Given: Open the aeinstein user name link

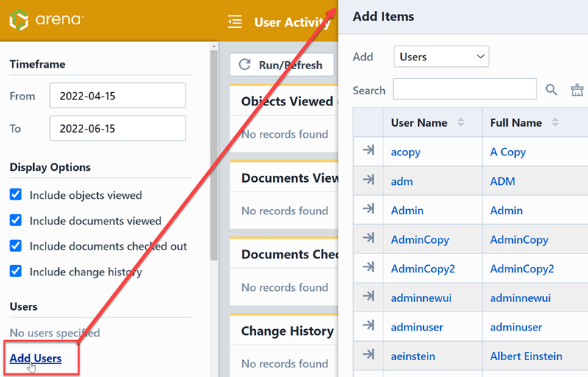Looking at the screenshot, I should pyautogui.click(x=413, y=356).
